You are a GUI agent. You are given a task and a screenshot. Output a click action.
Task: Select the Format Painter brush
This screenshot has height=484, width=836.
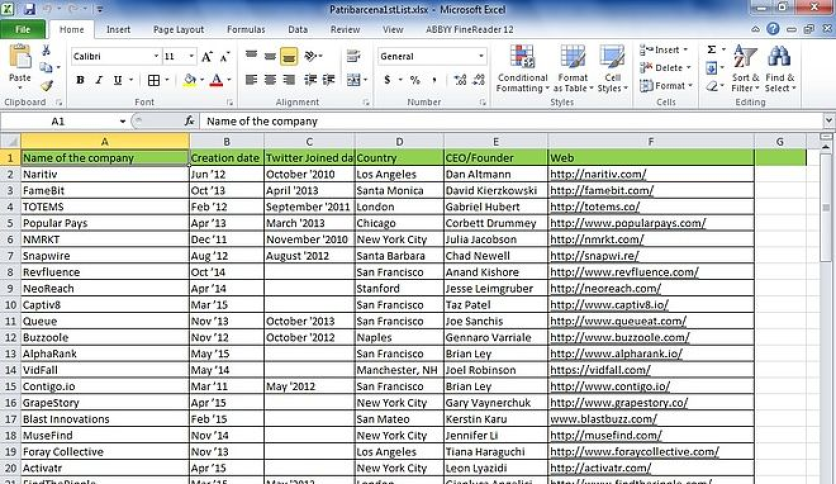[x=46, y=85]
